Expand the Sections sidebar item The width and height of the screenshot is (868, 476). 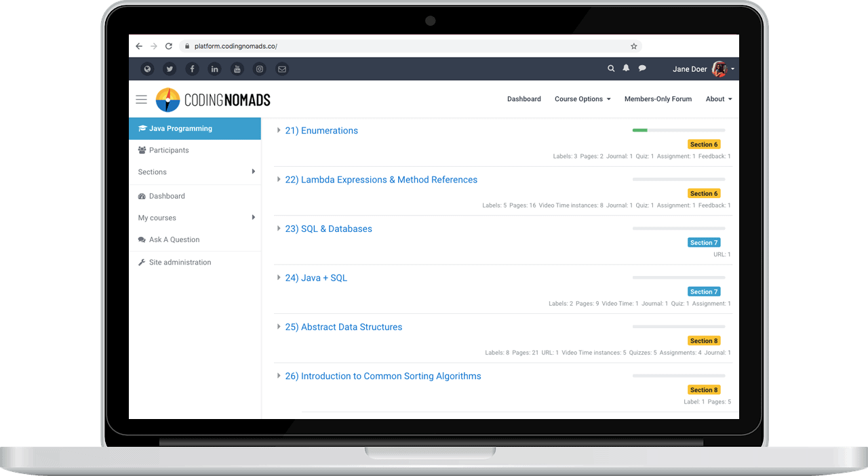(x=195, y=172)
